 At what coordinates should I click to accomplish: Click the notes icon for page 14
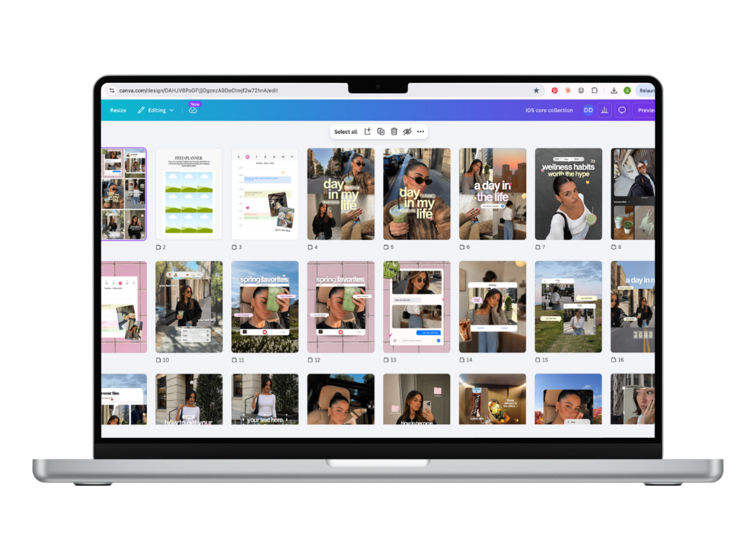462,360
